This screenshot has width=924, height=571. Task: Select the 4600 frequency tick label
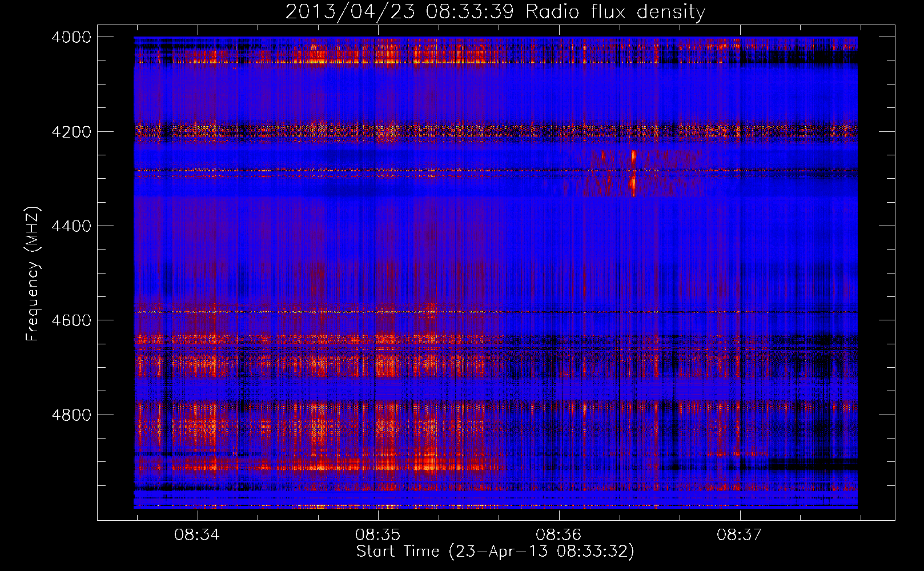pyautogui.click(x=71, y=320)
